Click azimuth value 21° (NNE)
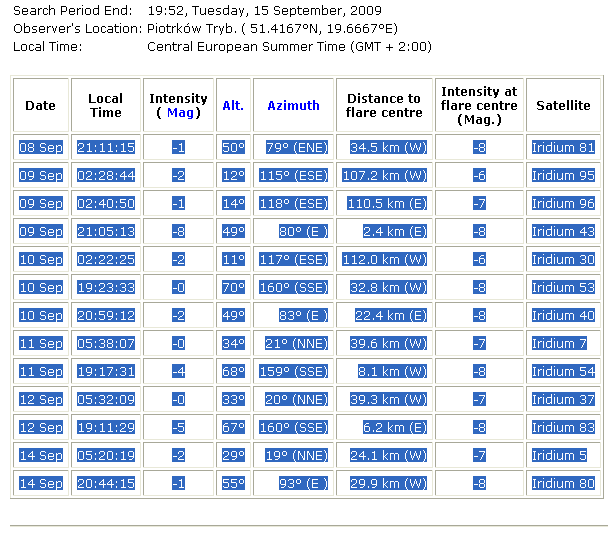This screenshot has width=613, height=533. point(296,343)
